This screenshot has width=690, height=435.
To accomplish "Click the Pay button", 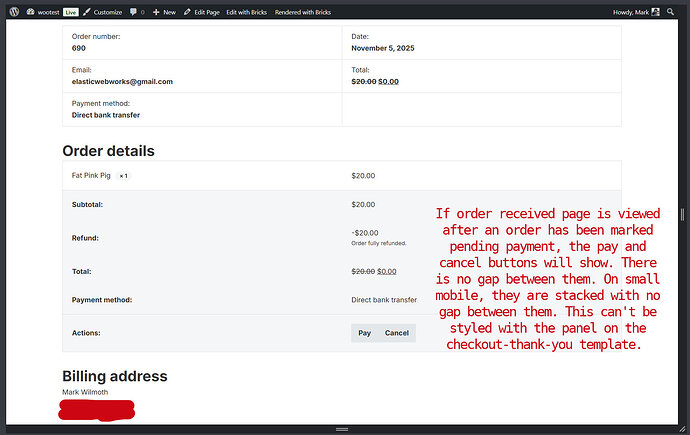I will coord(364,333).
